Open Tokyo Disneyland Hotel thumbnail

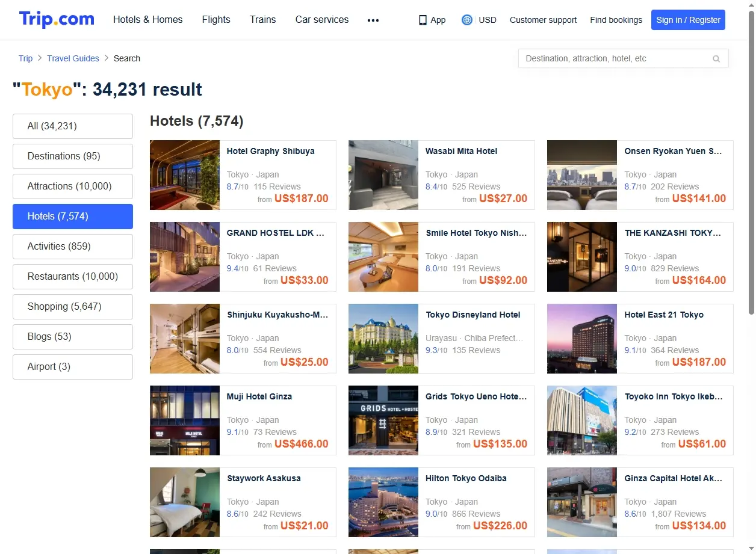click(383, 339)
